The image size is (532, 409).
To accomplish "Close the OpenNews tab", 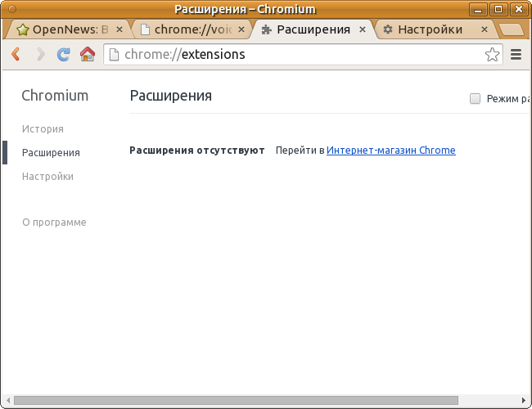I will pos(119,29).
